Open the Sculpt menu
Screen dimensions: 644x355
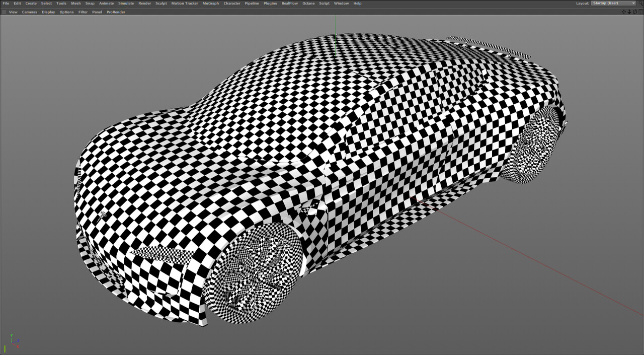(x=161, y=3)
